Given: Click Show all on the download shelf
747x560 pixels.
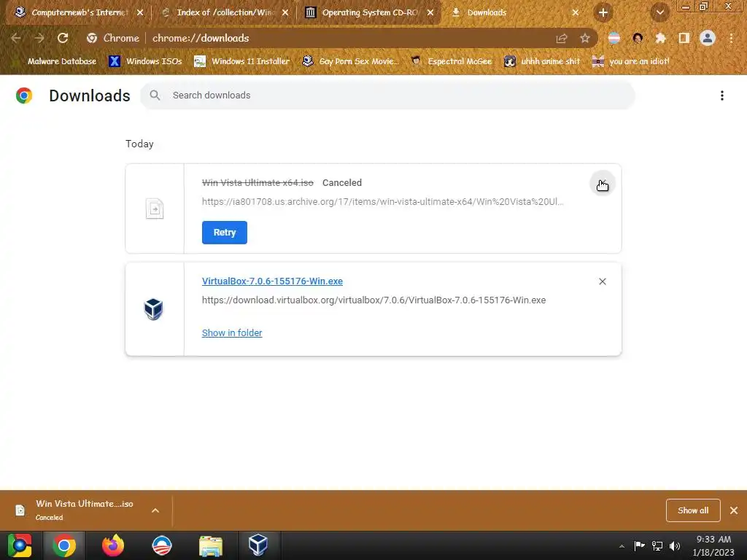Looking at the screenshot, I should click(693, 510).
